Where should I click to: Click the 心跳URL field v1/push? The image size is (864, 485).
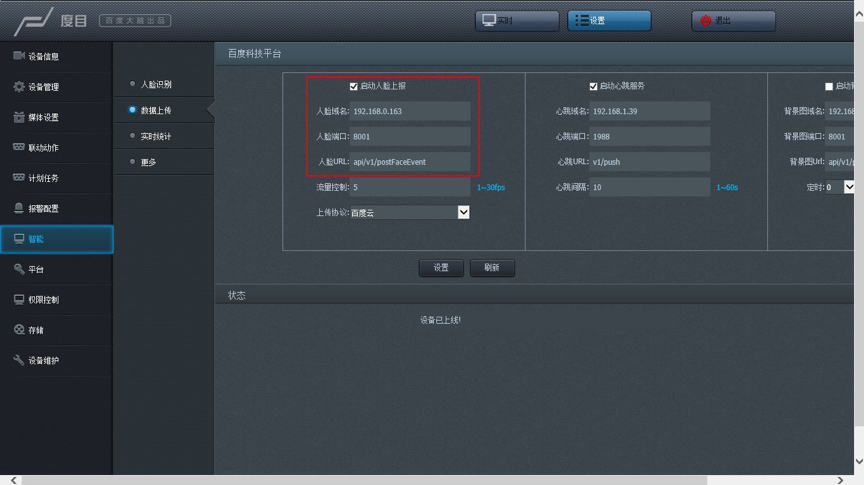(649, 161)
